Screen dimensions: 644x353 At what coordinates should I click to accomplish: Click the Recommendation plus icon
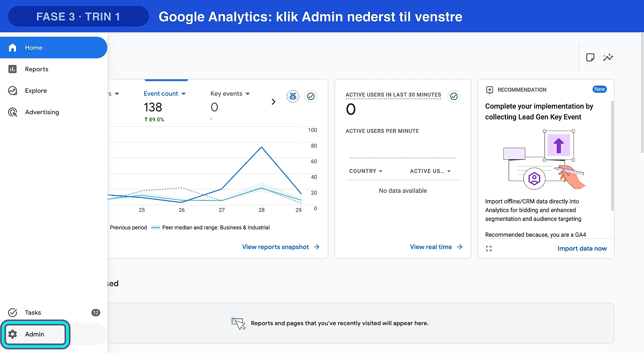pos(490,90)
